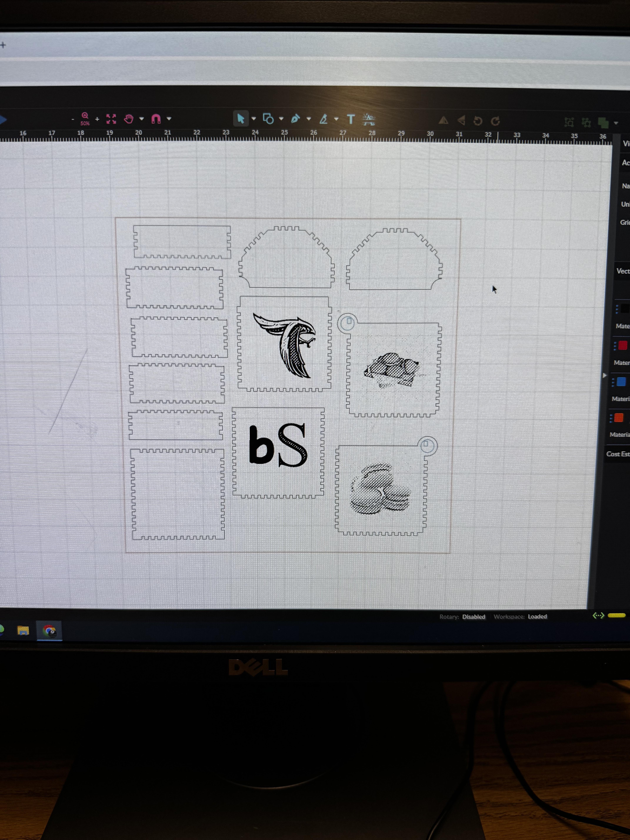The width and height of the screenshot is (630, 840).
Task: Click the flip vertical triangle icon
Action: click(461, 120)
